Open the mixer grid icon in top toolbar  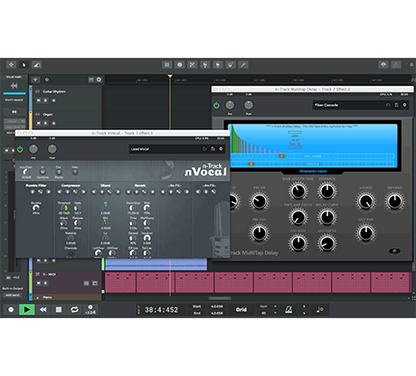[x=167, y=65]
